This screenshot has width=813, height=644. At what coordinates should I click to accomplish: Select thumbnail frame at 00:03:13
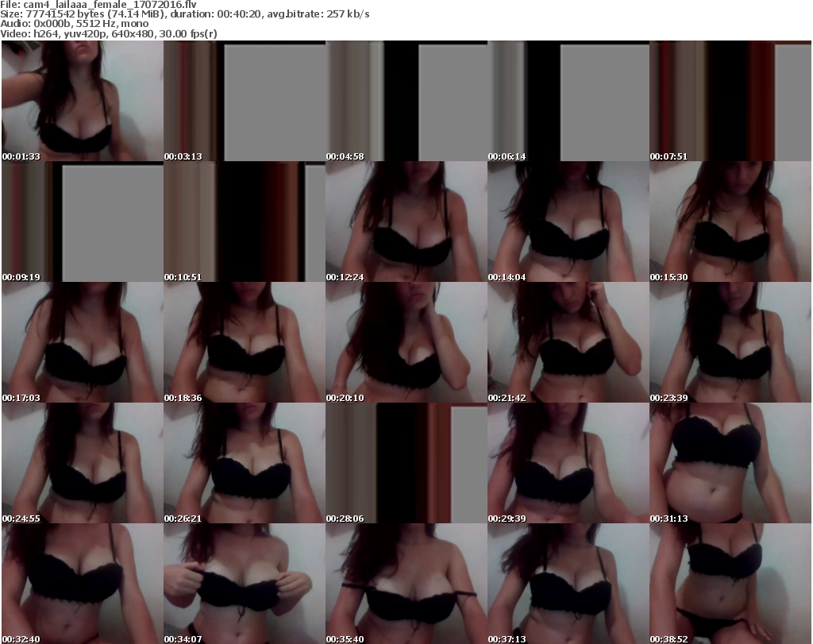[x=245, y=101]
